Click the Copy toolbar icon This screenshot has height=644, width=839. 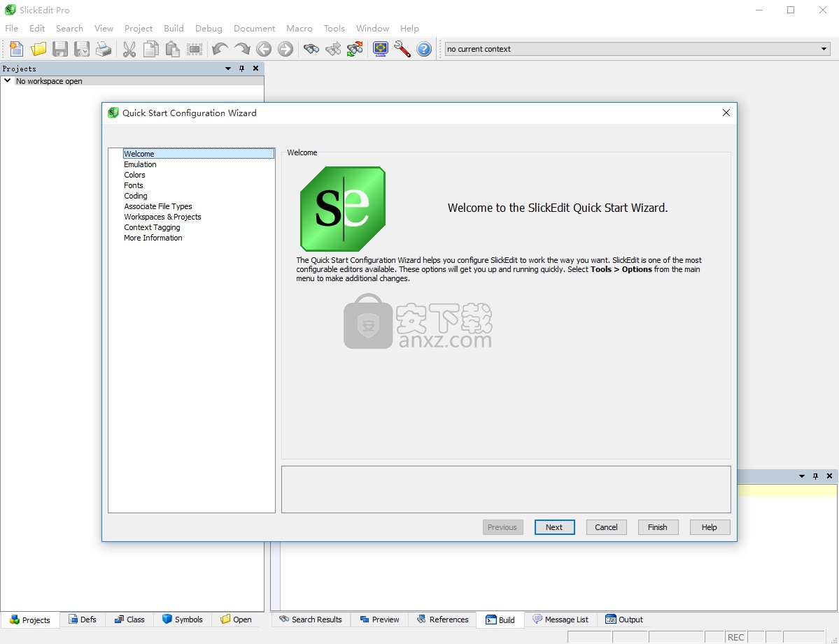(151, 49)
